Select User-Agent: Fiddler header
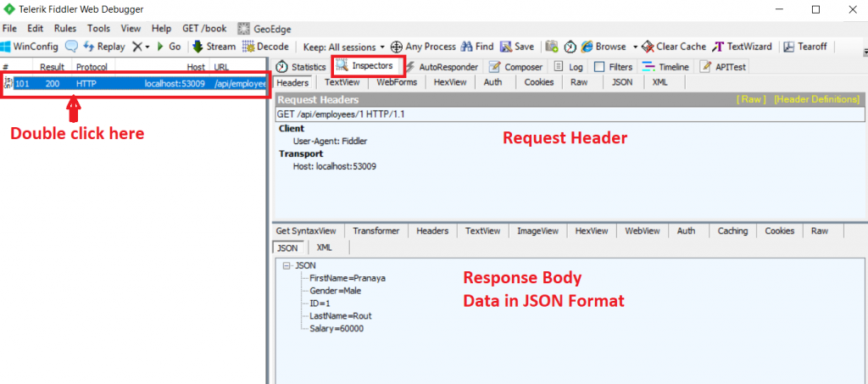 click(x=330, y=141)
